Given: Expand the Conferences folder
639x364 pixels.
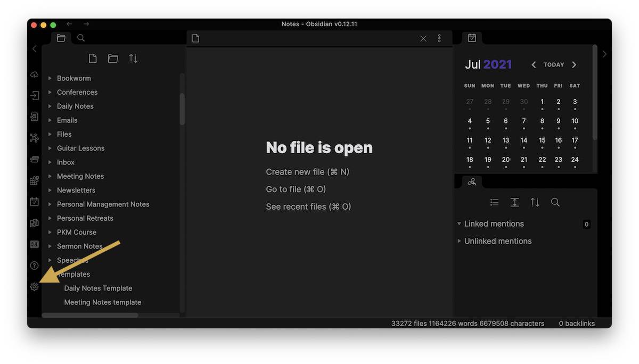Looking at the screenshot, I should 50,92.
